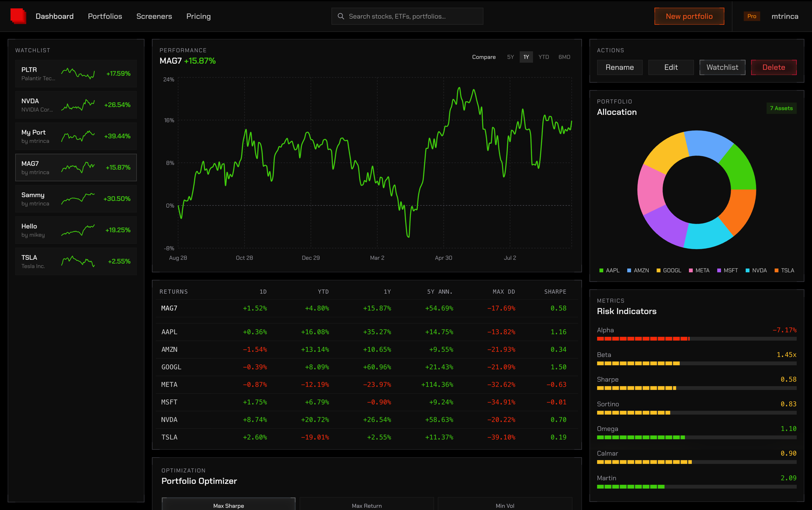Image resolution: width=812 pixels, height=510 pixels.
Task: Select the YTD time range
Action: 544,57
